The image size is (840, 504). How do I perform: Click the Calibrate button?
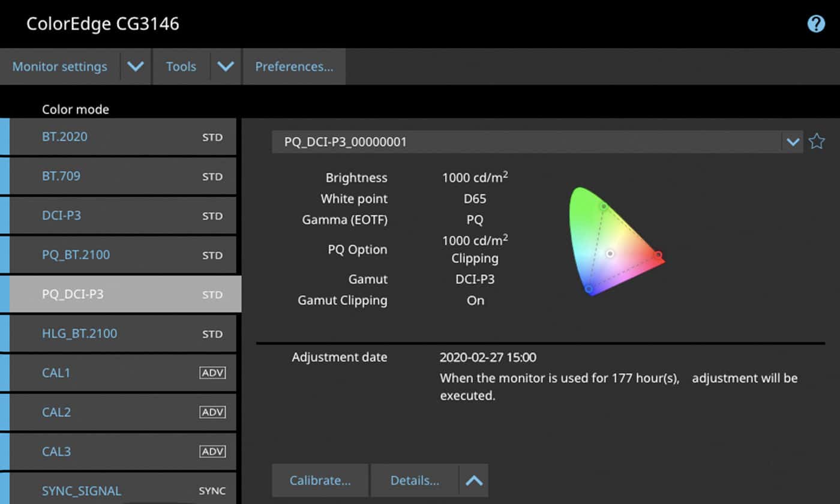[320, 481]
